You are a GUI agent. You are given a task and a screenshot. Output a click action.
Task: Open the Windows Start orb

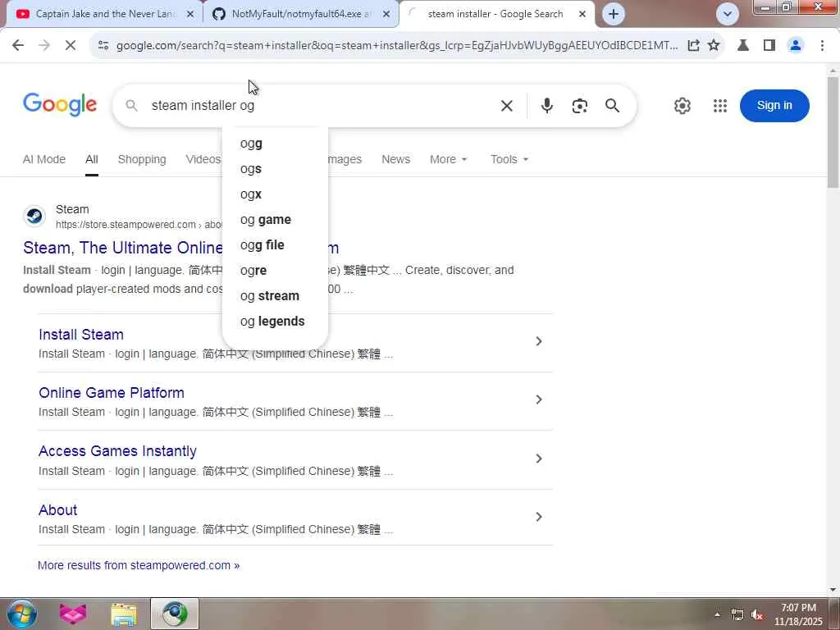click(21, 614)
